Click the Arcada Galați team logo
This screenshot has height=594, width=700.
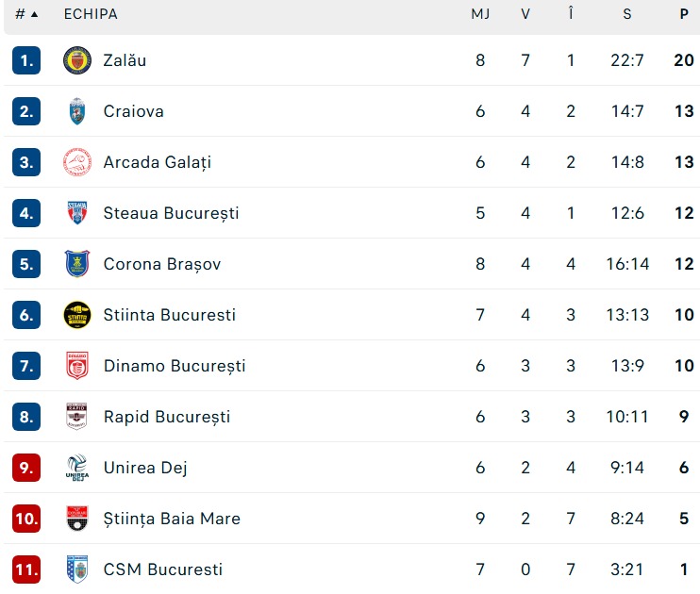tap(77, 162)
